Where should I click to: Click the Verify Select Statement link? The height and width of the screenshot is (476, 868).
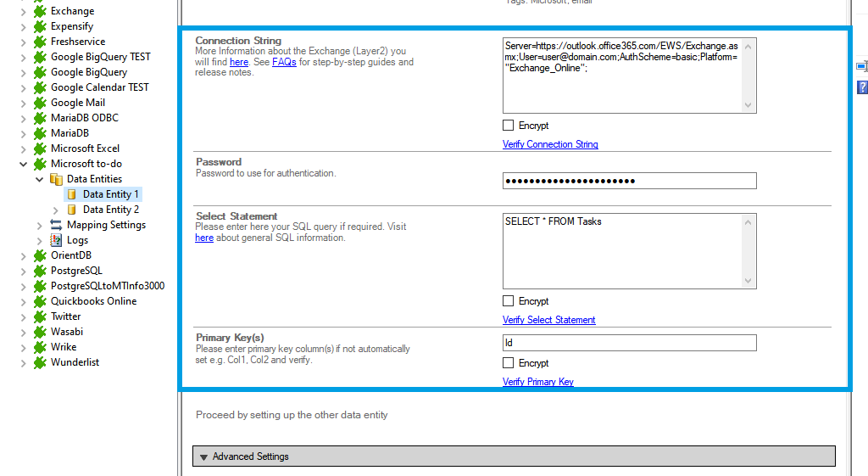tap(549, 320)
